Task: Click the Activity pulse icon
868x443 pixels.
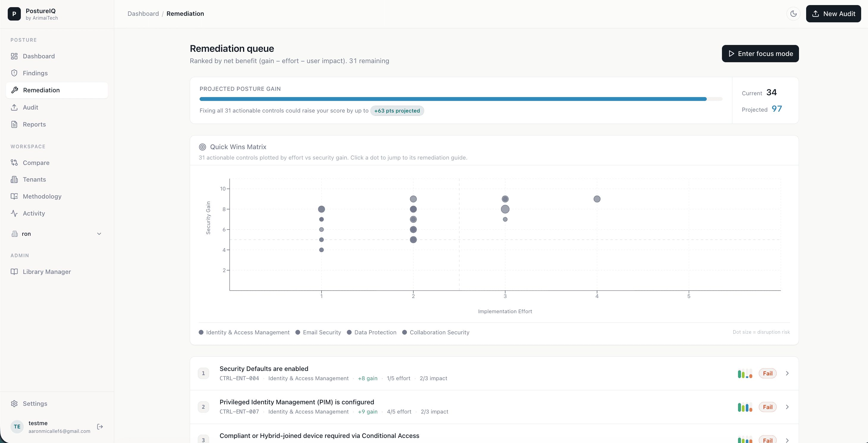Action: (x=14, y=213)
